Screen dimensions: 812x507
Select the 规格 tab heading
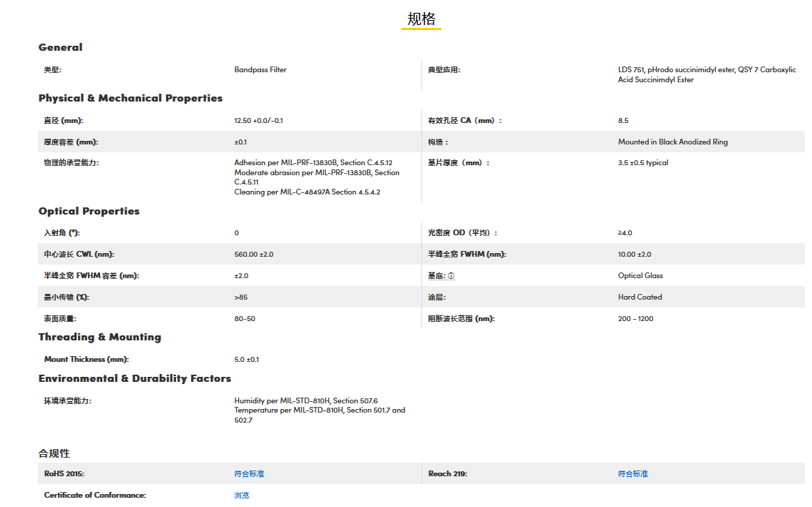(x=421, y=19)
